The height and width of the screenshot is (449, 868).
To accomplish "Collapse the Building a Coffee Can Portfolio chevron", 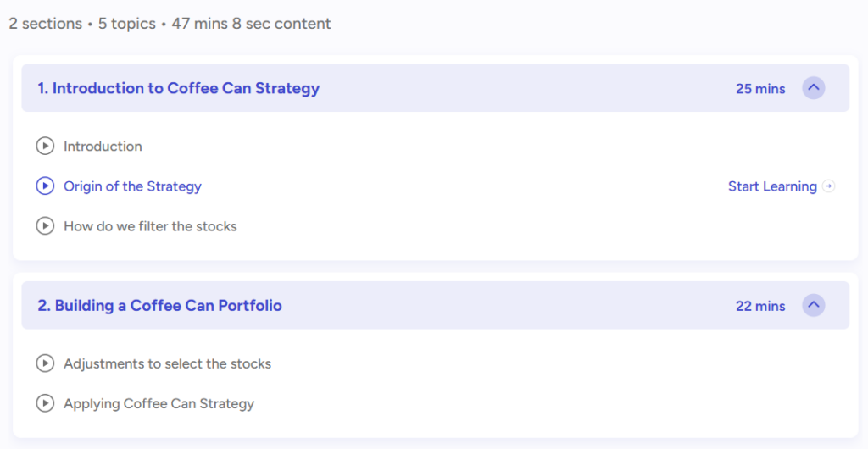I will tap(813, 305).
